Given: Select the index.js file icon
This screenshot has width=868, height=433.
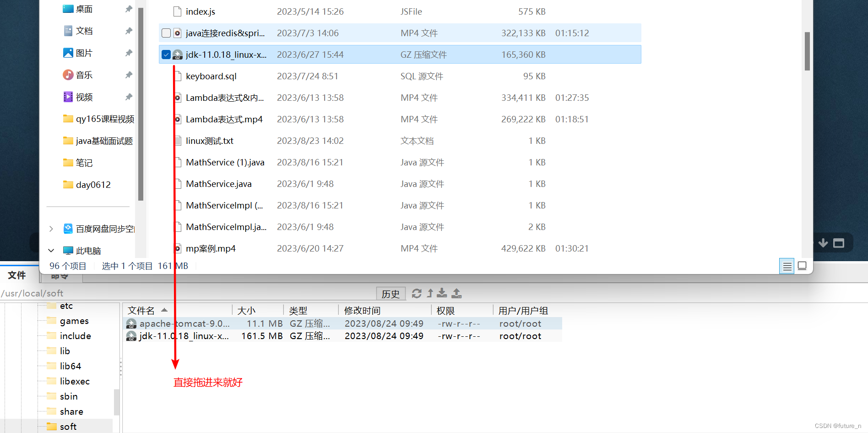Looking at the screenshot, I should (178, 11).
